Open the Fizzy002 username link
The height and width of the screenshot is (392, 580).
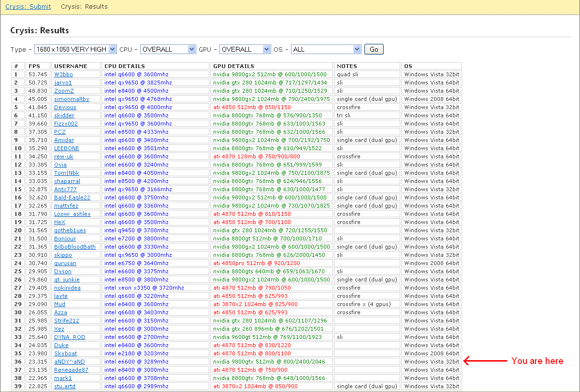(x=66, y=124)
